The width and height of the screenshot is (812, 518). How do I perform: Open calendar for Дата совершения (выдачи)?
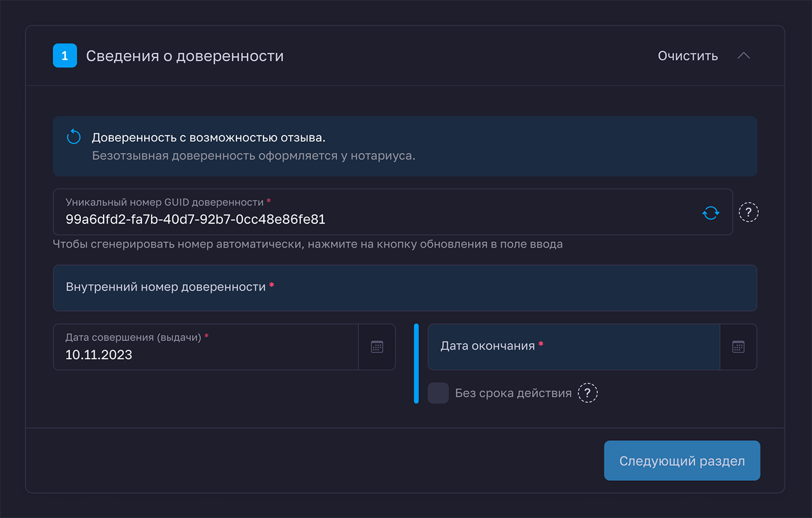(x=377, y=347)
